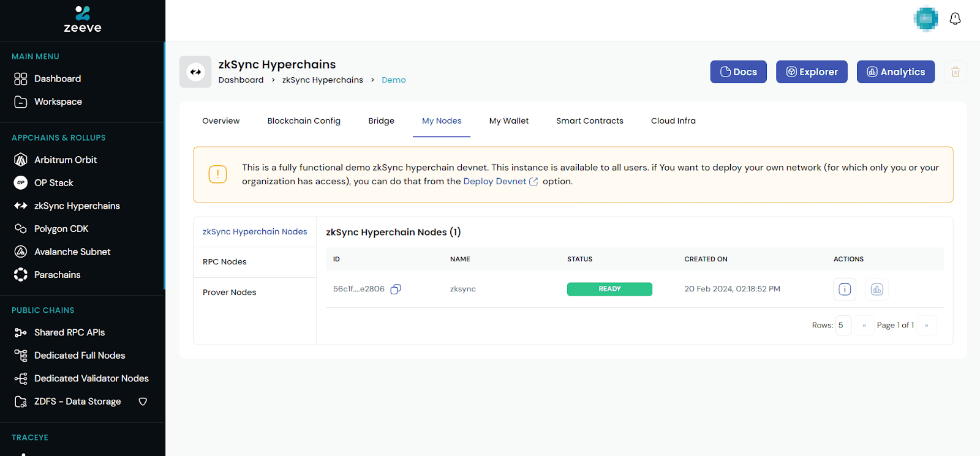
Task: Click node ID text 56c1f....e2806
Action: tap(359, 289)
